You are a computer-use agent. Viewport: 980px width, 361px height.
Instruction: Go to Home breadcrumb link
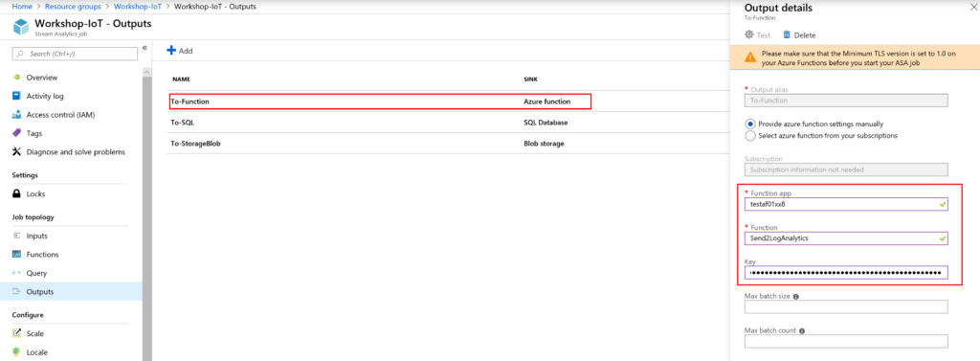click(23, 7)
